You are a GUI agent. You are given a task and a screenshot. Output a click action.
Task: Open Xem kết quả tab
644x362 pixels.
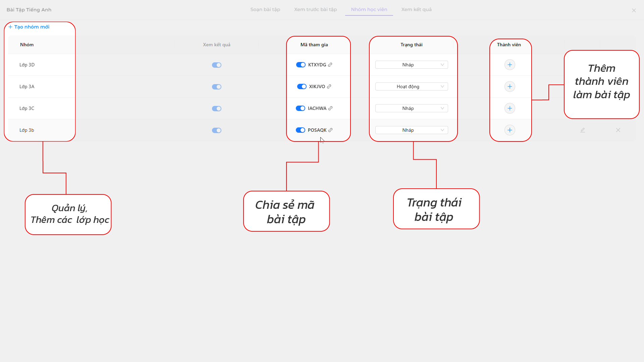click(x=416, y=9)
